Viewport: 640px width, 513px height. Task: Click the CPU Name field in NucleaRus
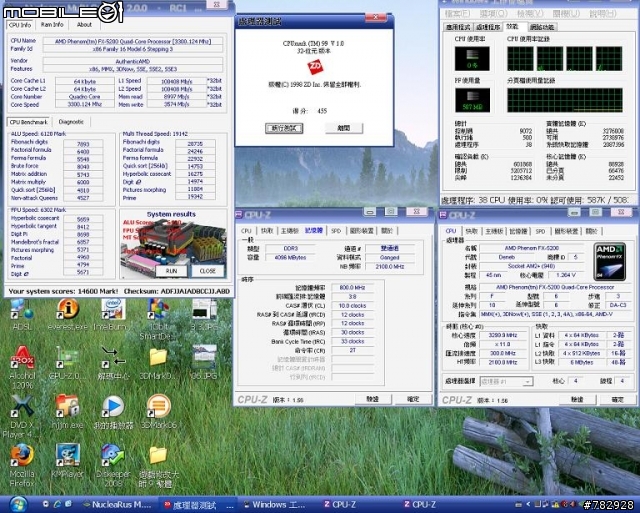pos(133,41)
